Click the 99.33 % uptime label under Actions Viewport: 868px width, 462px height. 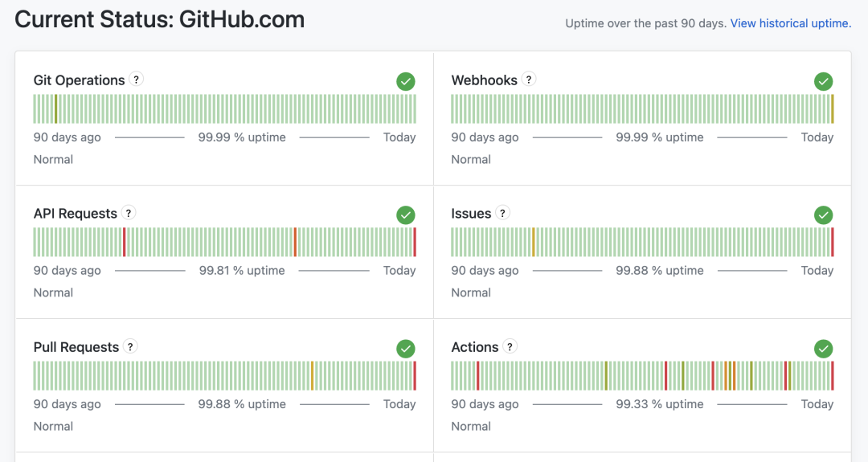[660, 404]
